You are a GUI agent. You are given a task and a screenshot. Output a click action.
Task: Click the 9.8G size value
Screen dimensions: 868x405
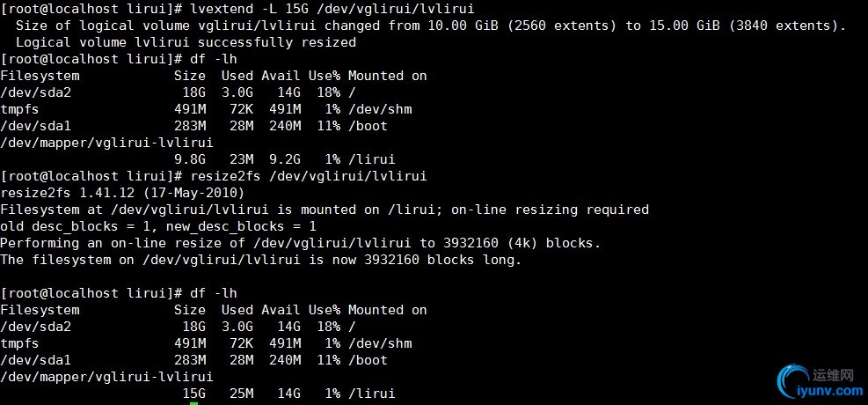(190, 159)
